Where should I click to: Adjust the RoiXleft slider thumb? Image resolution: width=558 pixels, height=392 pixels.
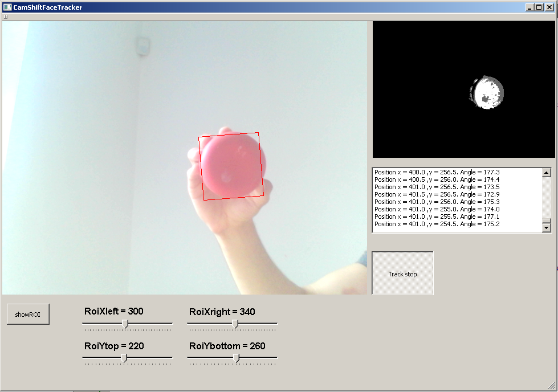(x=125, y=324)
